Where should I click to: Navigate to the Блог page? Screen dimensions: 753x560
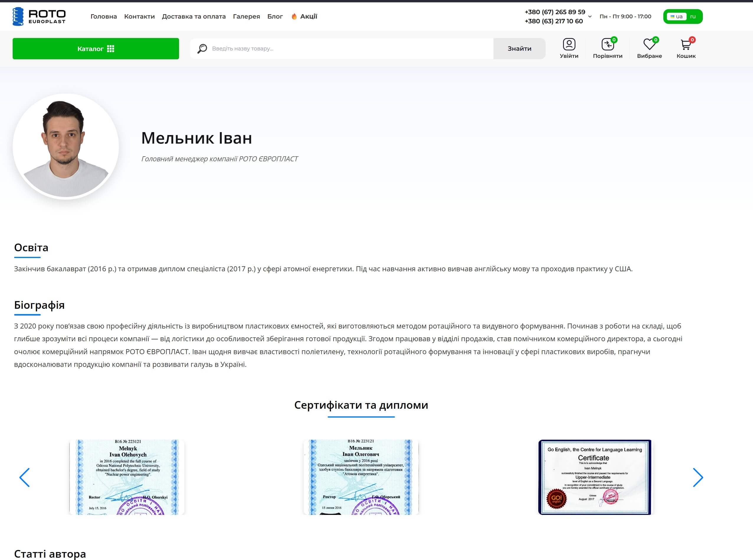275,16
